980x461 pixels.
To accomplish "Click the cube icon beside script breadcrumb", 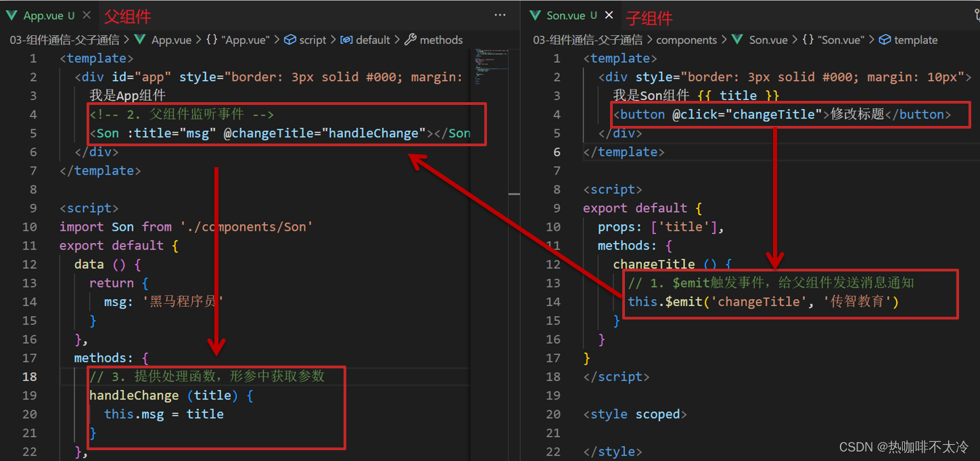I will [x=289, y=40].
